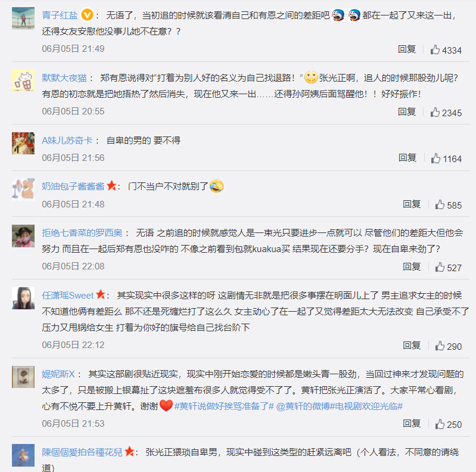Click the verified badge beside 青子红盐
The width and height of the screenshot is (476, 472).
point(86,14)
